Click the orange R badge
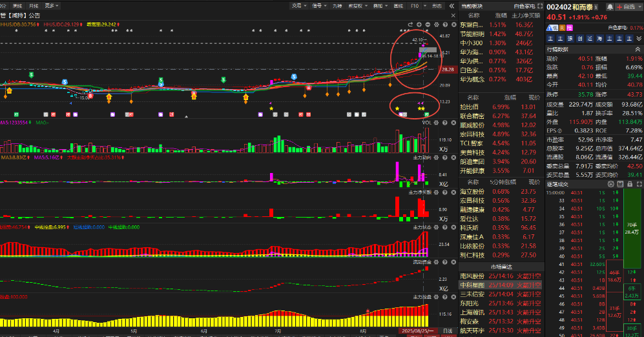Image resolution: width=644 pixels, height=337 pixels. 562,28
